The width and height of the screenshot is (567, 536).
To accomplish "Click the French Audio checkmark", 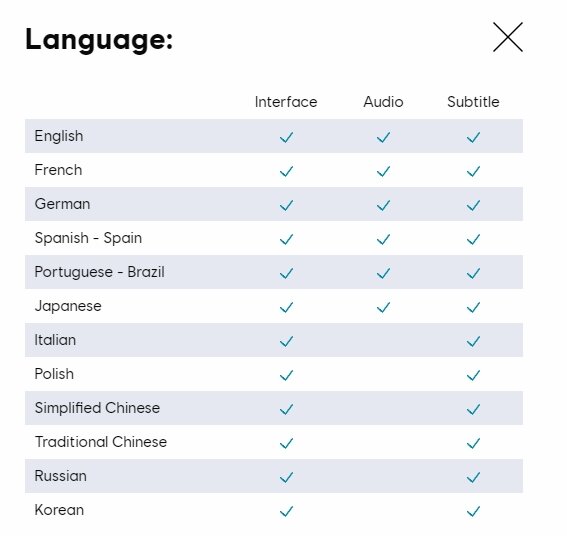I will click(x=383, y=171).
